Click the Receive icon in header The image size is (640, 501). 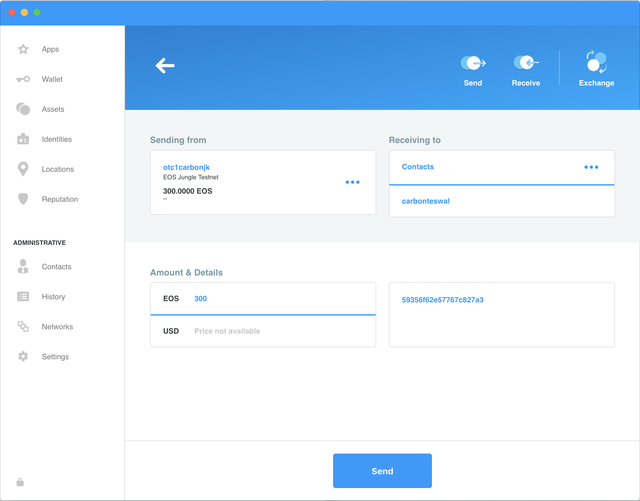526,62
